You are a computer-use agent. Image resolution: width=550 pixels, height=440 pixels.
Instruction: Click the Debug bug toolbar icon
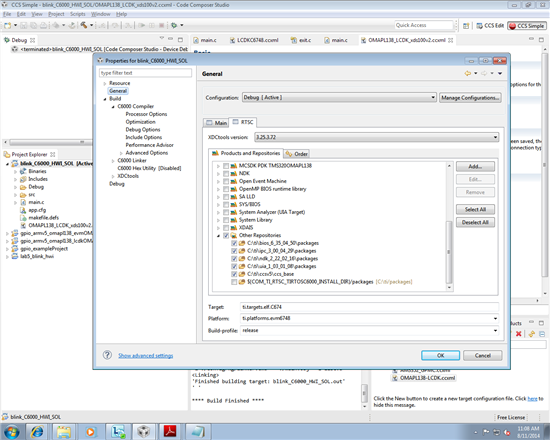click(174, 25)
